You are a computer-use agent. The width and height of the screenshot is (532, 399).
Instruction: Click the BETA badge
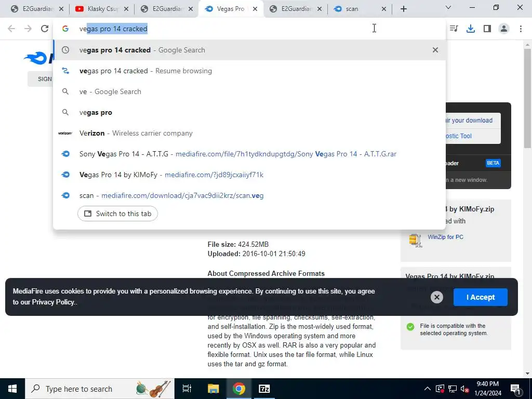[x=493, y=163]
